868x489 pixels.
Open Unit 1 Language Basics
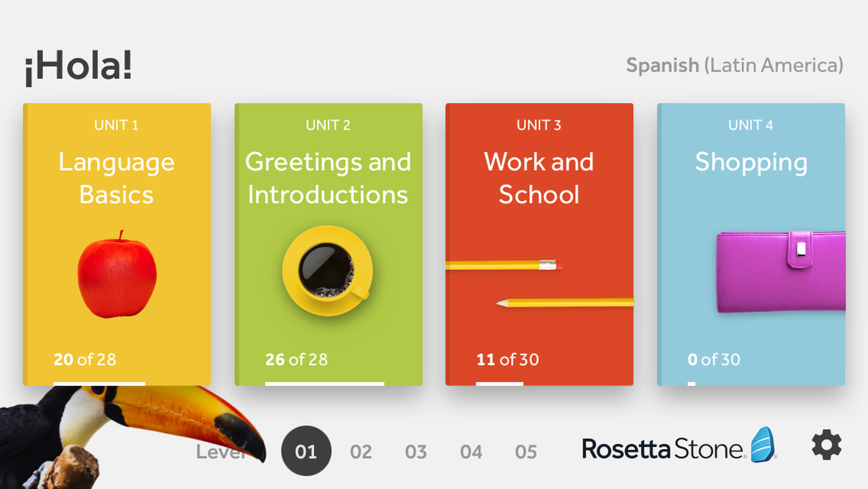(x=117, y=178)
